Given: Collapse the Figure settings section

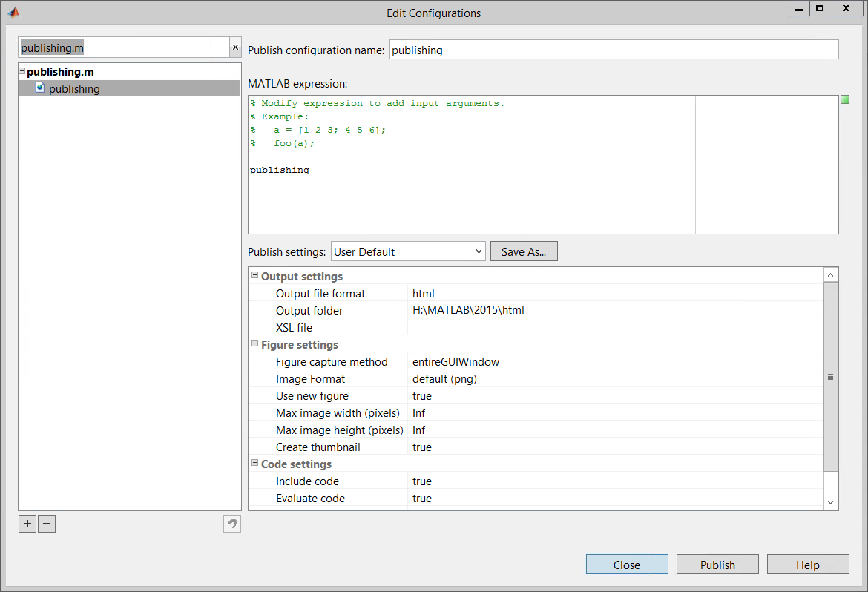Looking at the screenshot, I should (254, 344).
